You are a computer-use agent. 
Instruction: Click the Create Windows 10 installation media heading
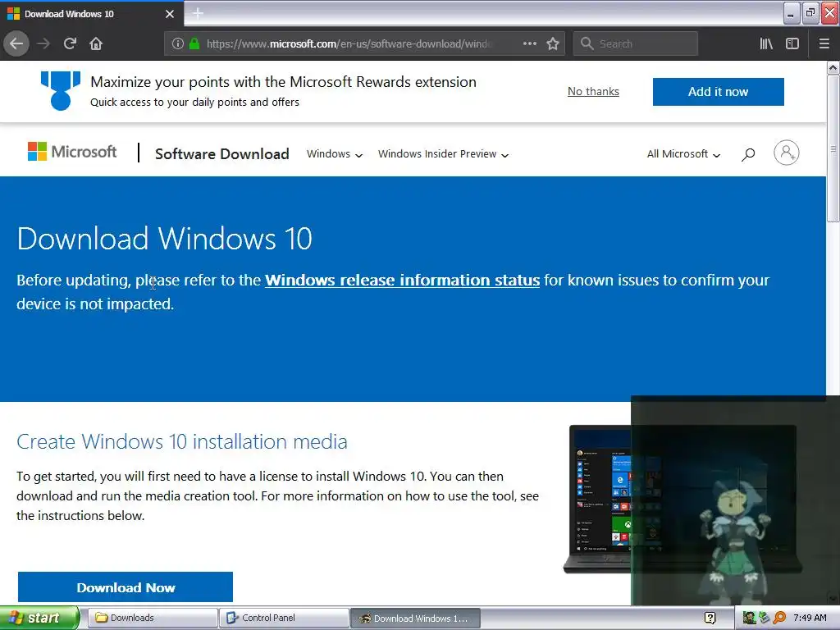click(181, 441)
